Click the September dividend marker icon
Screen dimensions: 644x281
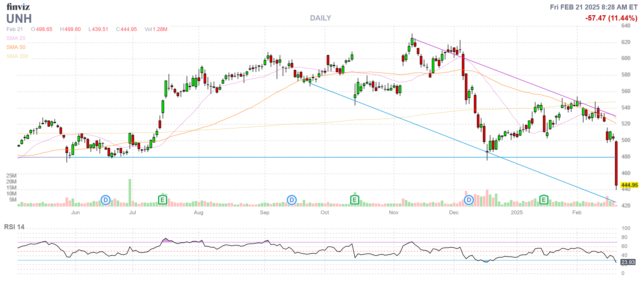point(292,200)
